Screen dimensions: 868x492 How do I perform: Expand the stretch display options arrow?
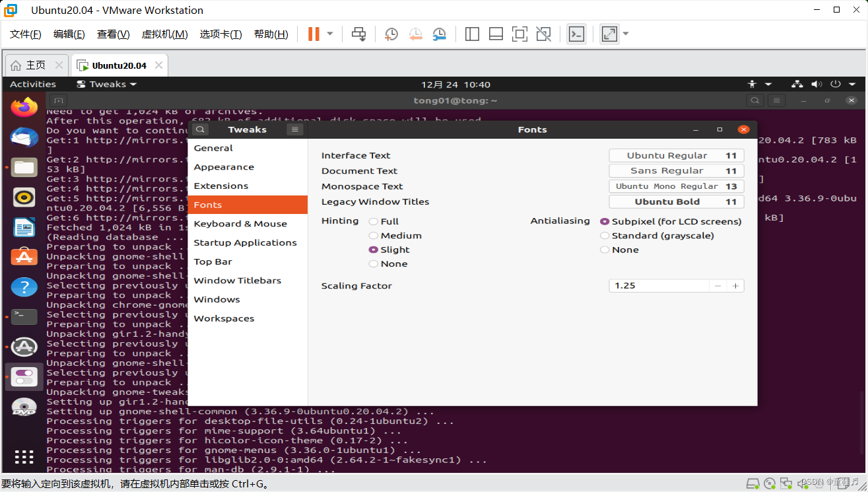[626, 34]
